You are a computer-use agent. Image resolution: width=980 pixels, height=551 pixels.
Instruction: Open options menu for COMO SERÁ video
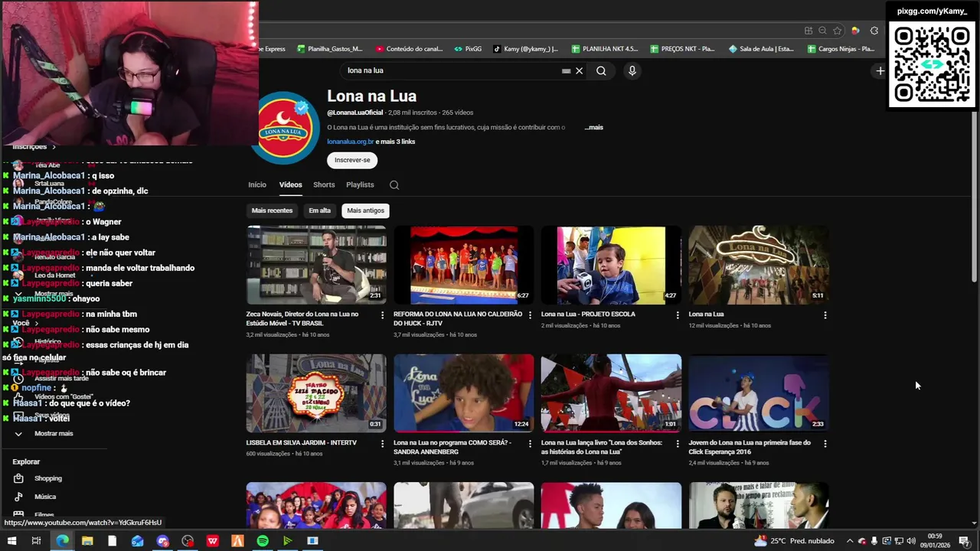pyautogui.click(x=530, y=443)
